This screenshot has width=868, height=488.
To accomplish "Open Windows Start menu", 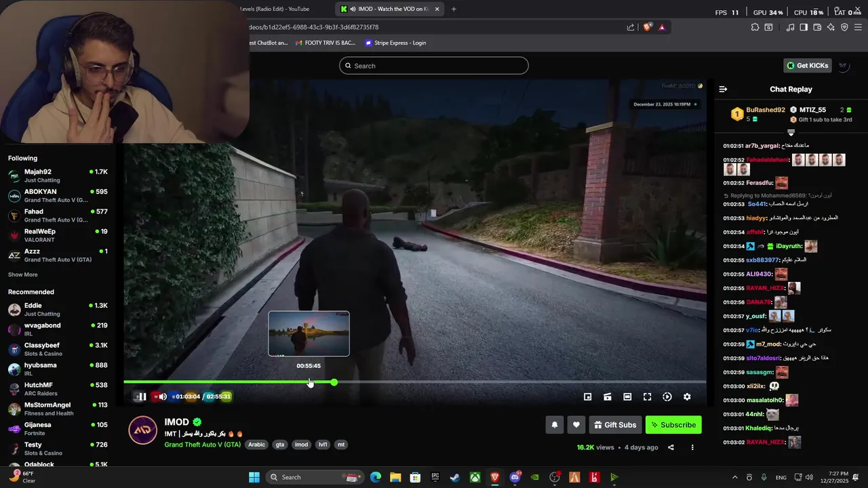I will (x=254, y=477).
